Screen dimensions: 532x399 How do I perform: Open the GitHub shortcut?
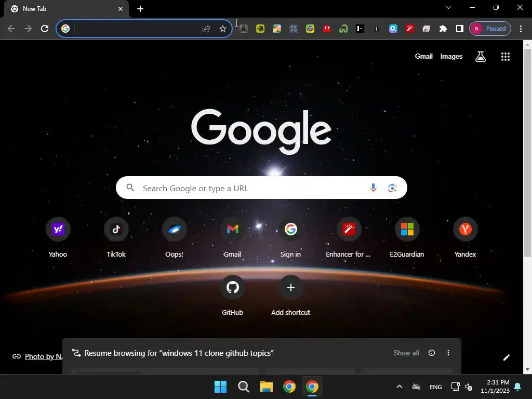[x=232, y=296]
